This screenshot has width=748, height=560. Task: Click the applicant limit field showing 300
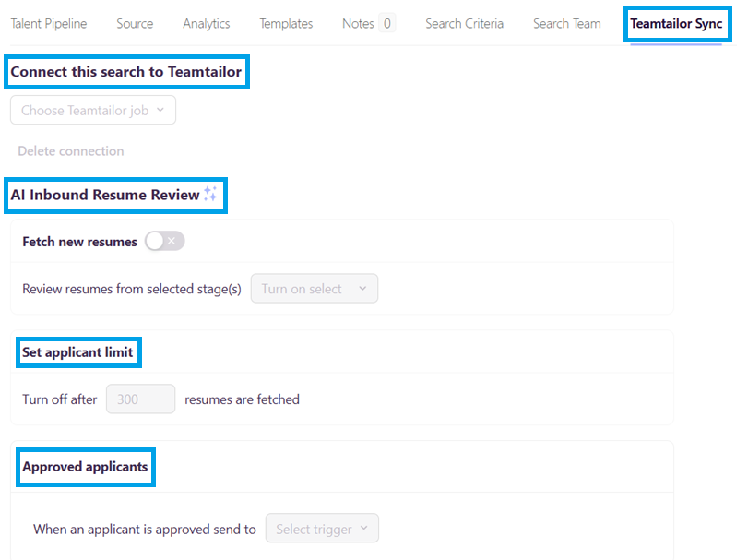(x=140, y=399)
